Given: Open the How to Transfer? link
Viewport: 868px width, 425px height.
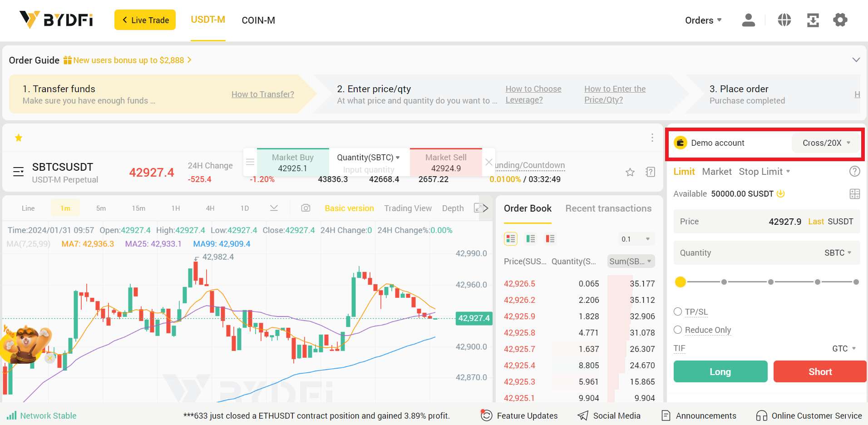Looking at the screenshot, I should [x=262, y=94].
